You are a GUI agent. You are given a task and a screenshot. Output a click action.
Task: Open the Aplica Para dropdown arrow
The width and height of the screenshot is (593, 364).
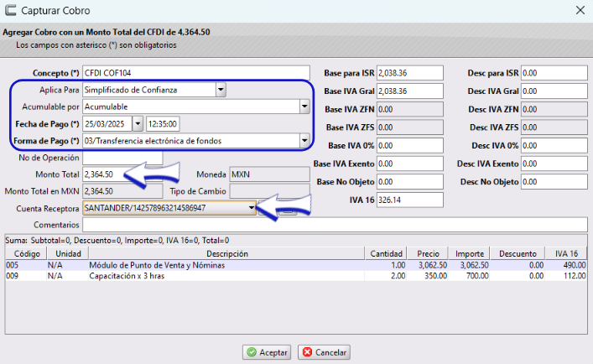(x=221, y=90)
